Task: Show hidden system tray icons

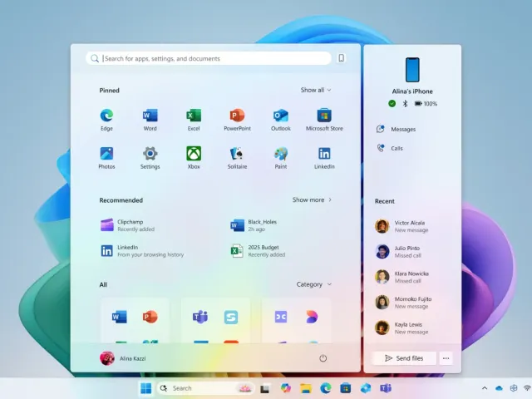Action: 485,388
